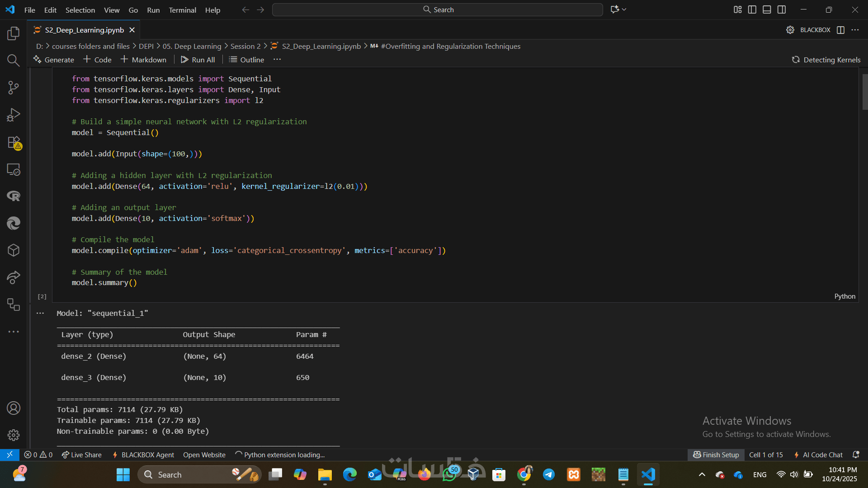This screenshot has height=488, width=868.
Task: Open the Source Control view
Action: point(14,88)
